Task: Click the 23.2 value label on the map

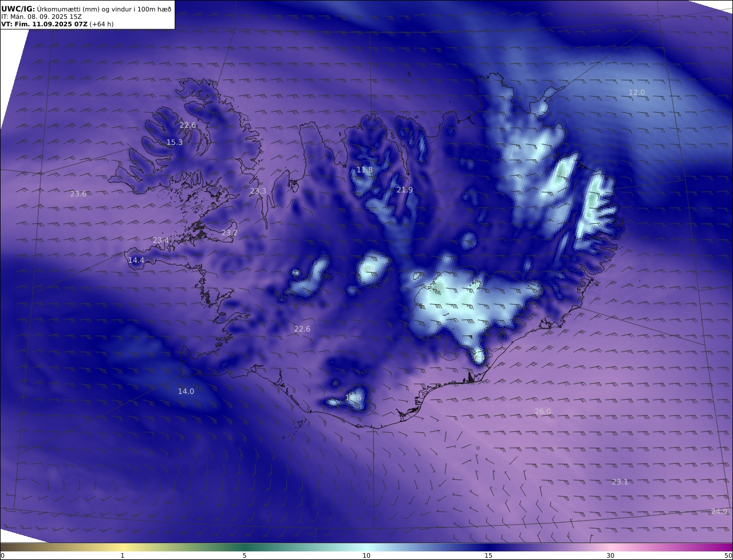Action: pos(230,233)
